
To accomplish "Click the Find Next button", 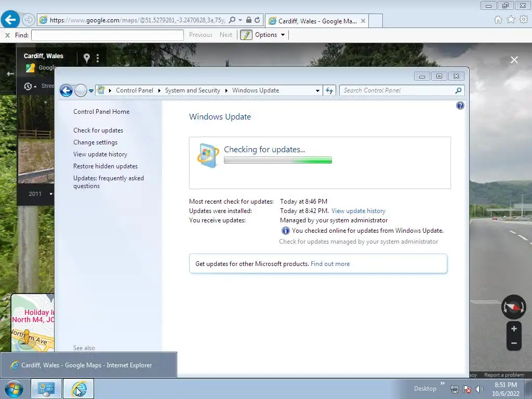I will pos(226,35).
